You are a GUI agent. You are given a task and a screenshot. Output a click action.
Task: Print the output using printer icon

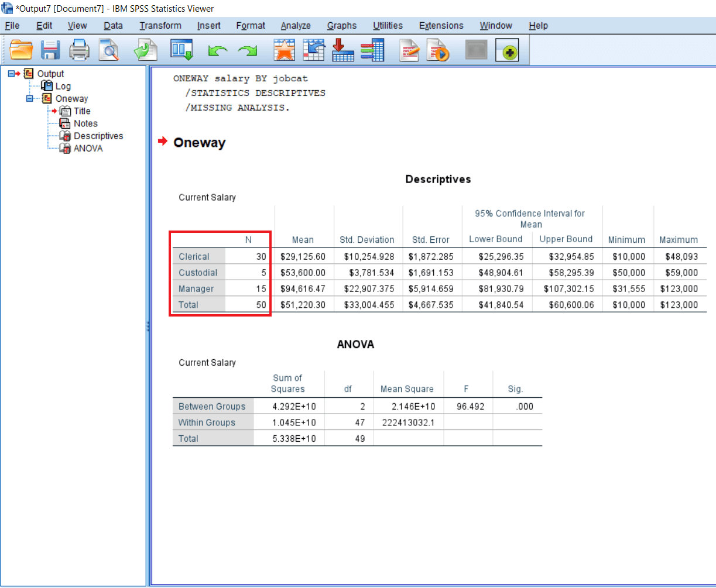(79, 50)
